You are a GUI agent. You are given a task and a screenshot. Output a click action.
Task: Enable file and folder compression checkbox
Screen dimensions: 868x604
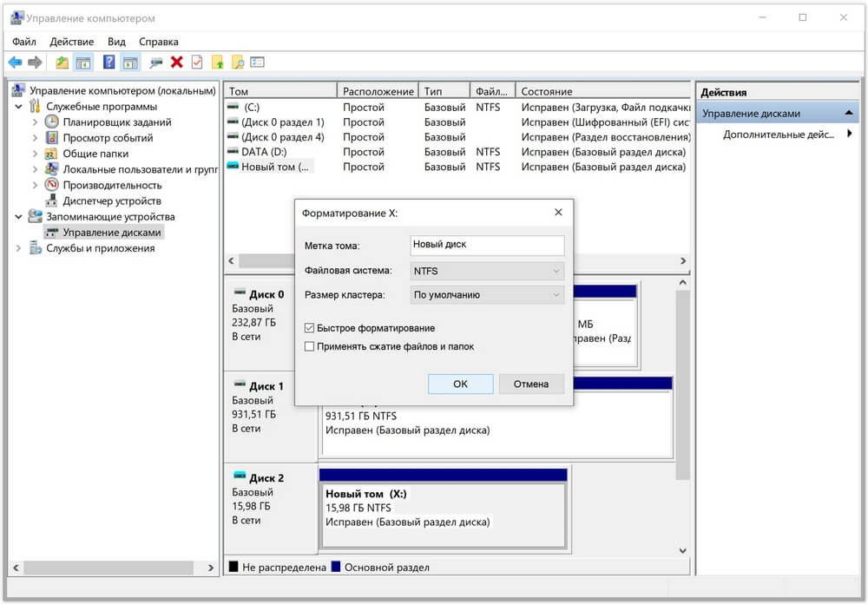tap(310, 346)
